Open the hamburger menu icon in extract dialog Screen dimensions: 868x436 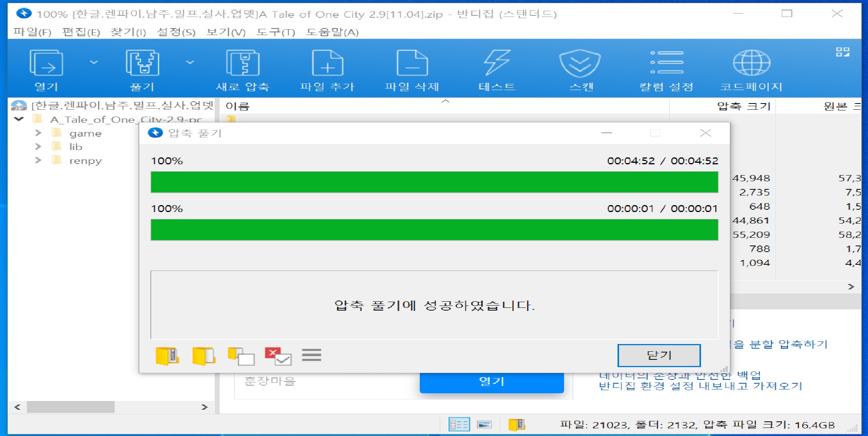[311, 355]
